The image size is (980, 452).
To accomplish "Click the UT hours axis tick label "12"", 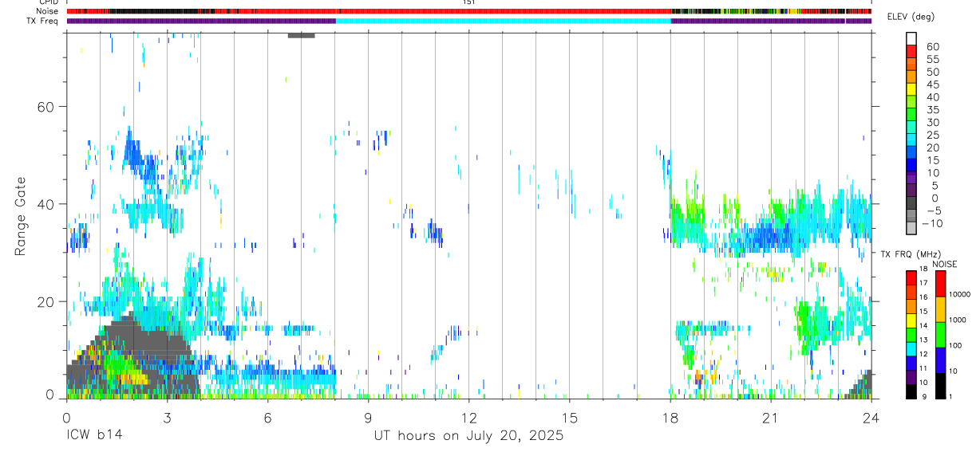I will (468, 417).
